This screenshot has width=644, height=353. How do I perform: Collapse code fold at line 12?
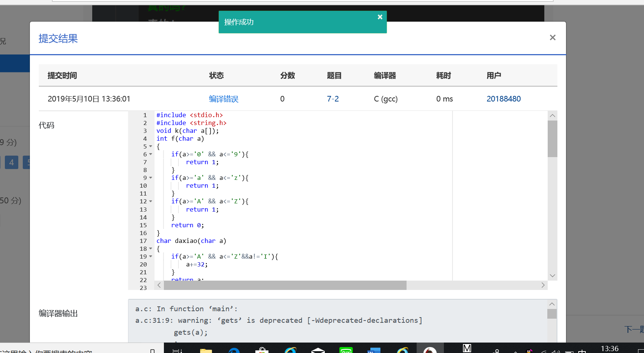[x=151, y=201]
